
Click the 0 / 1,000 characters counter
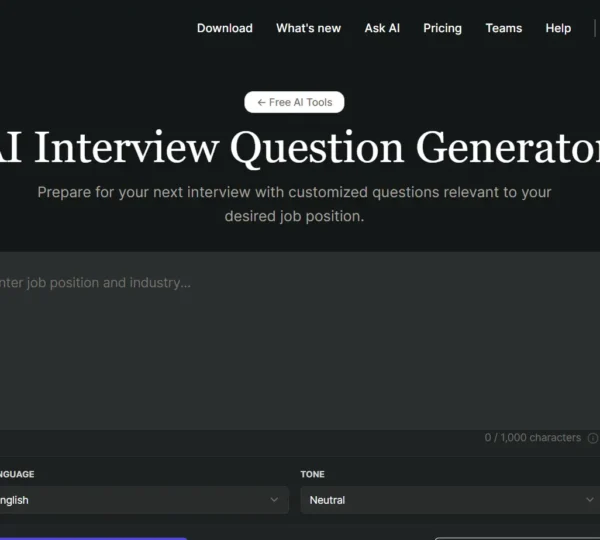coord(532,438)
